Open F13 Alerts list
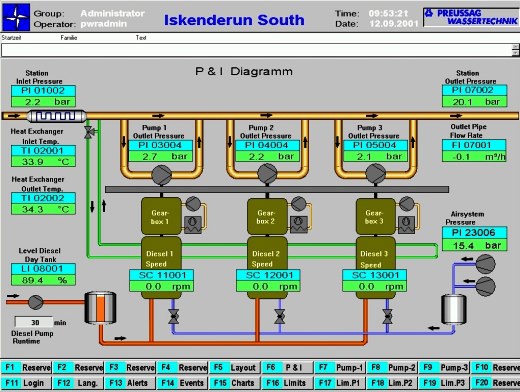520x392 pixels. coord(130,383)
